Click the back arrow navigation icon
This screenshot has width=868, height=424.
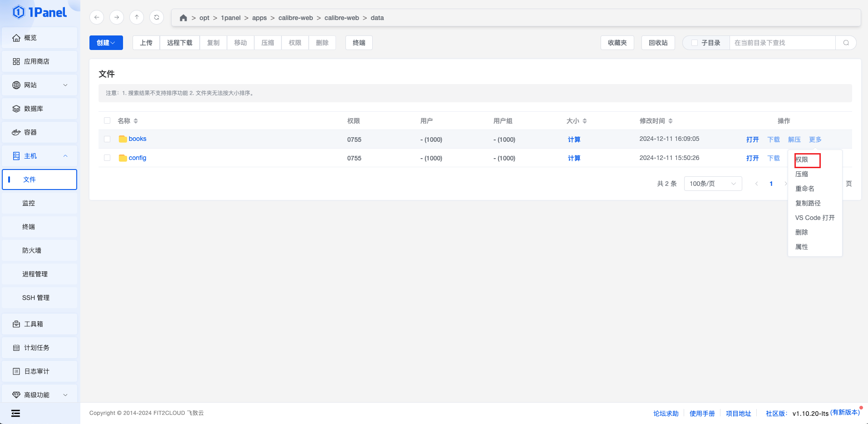coord(97,17)
